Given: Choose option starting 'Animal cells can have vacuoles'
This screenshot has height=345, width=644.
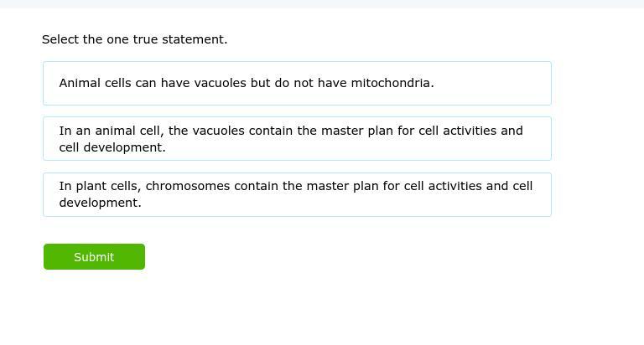Looking at the screenshot, I should 297,83.
